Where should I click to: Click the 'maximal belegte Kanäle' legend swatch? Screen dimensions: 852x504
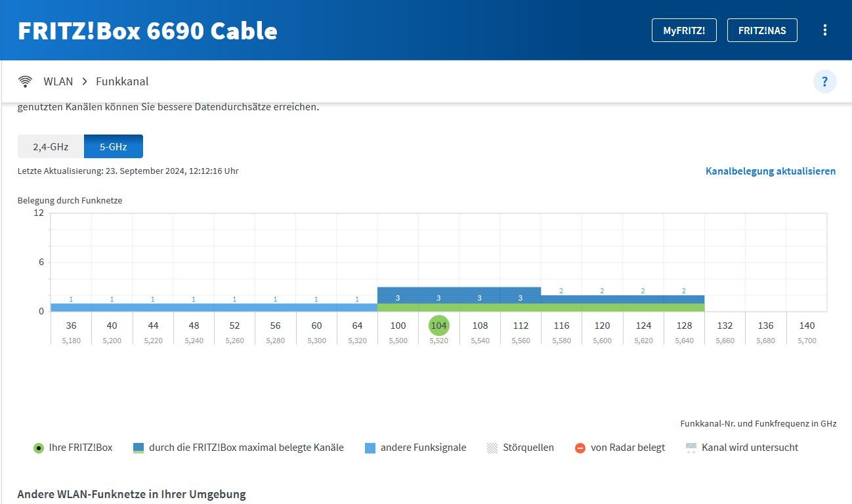138,448
